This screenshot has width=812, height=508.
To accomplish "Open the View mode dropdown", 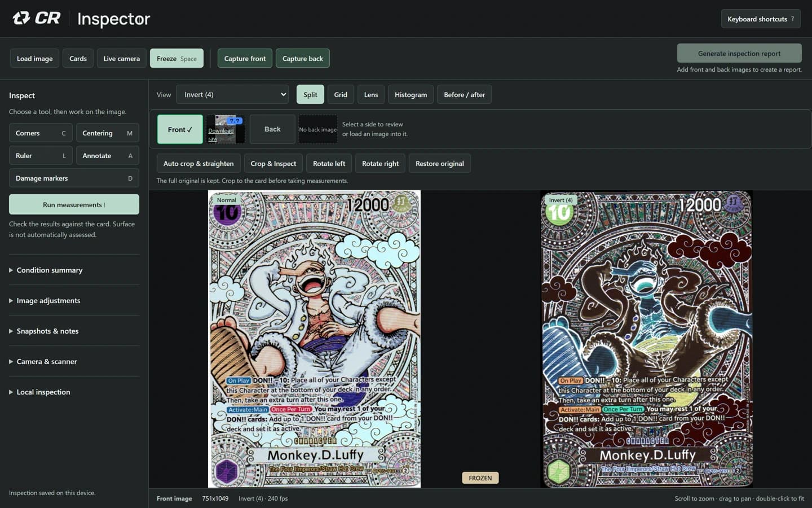I will (232, 94).
